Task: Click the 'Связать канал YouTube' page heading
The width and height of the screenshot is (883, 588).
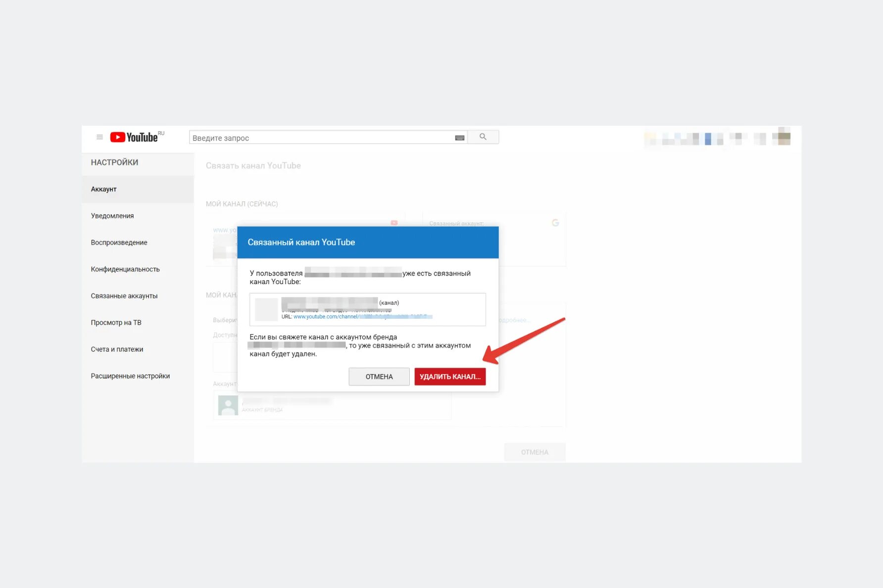Action: point(253,166)
